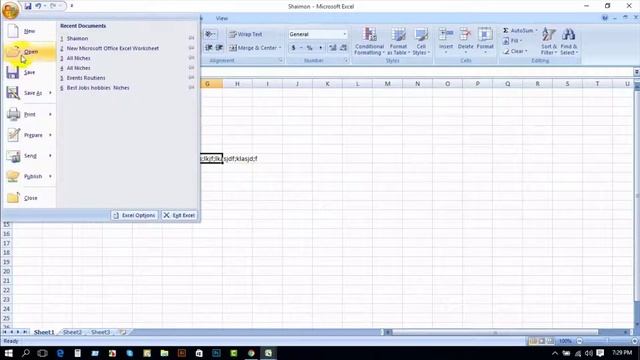Click the zoom out minus button
Viewport: 640px width, 360px height.
(x=579, y=341)
